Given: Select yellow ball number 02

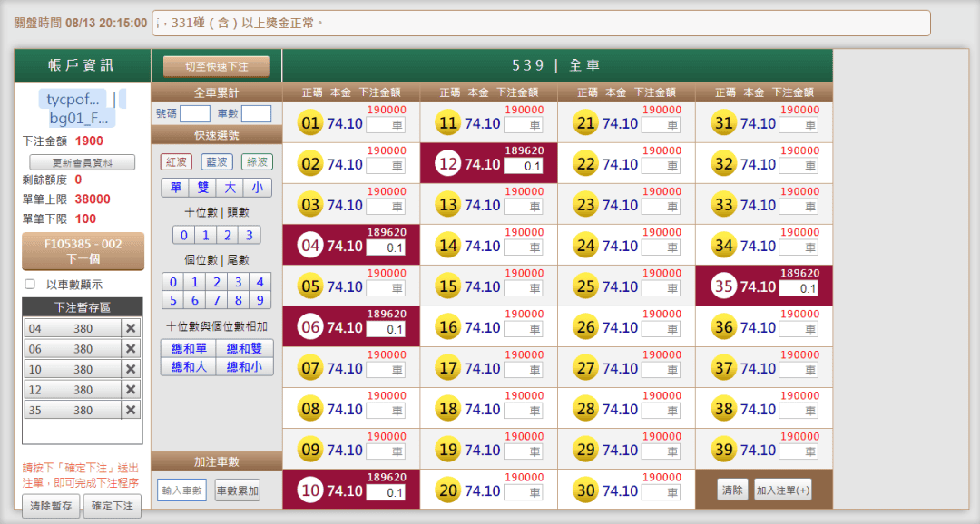Looking at the screenshot, I should click(x=310, y=164).
